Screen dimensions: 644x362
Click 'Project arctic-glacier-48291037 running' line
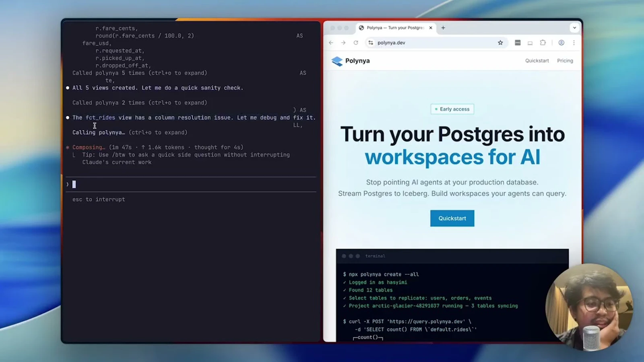[430, 306]
